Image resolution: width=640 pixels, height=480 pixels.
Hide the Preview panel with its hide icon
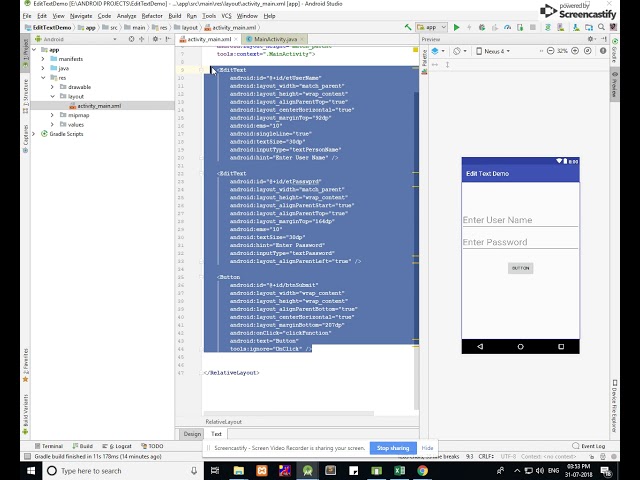(604, 39)
